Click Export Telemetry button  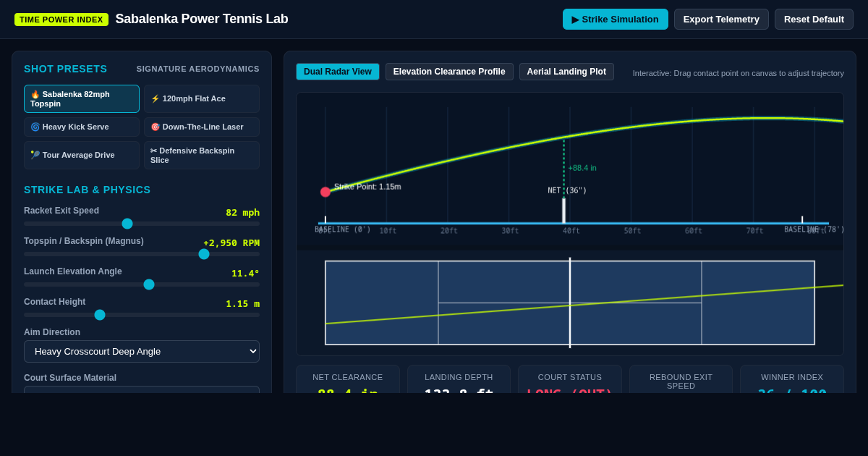tap(721, 19)
